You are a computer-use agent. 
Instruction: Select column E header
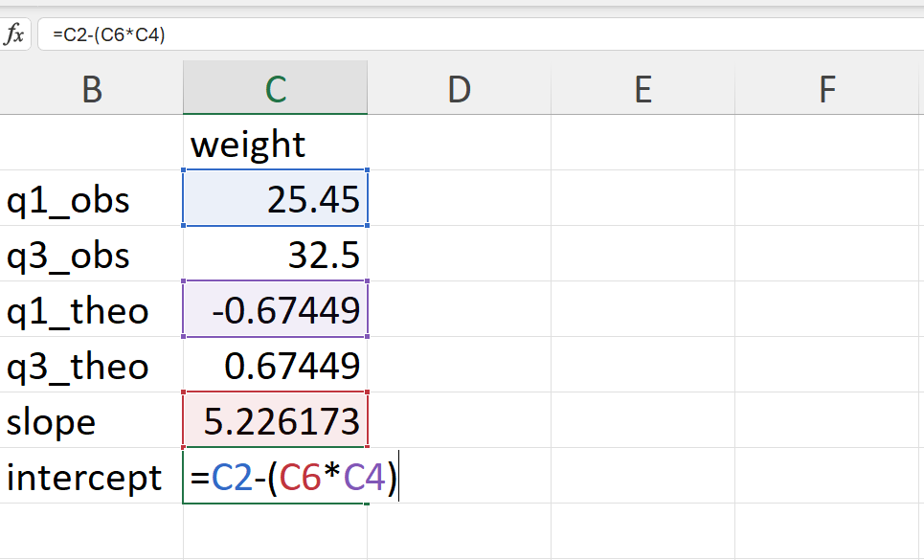coord(642,88)
